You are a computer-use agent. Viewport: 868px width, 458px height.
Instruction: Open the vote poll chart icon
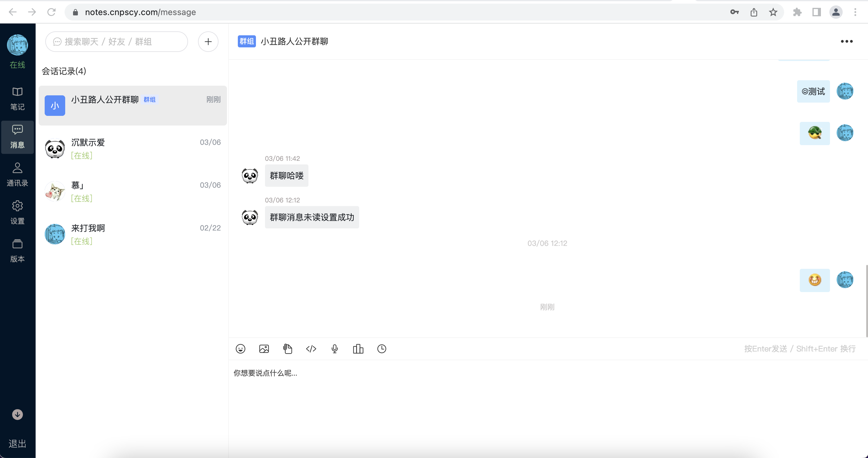358,348
